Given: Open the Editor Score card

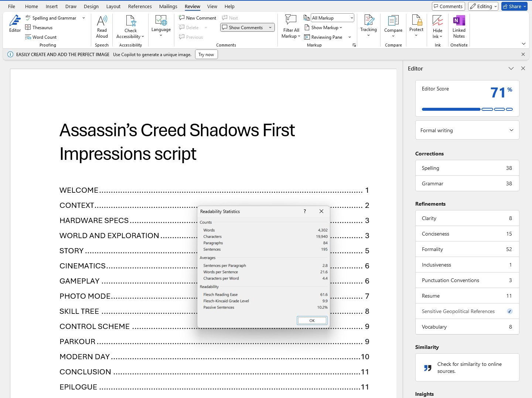Looking at the screenshot, I should coord(467,98).
